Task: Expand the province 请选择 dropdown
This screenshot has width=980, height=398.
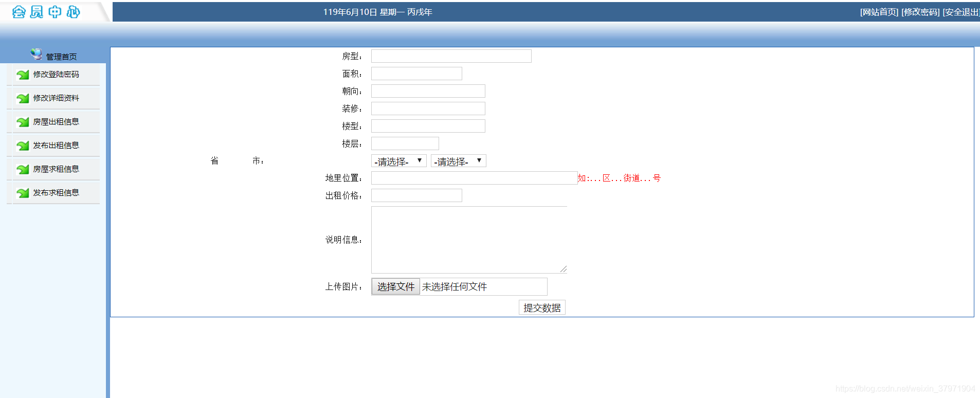Action: click(x=399, y=161)
